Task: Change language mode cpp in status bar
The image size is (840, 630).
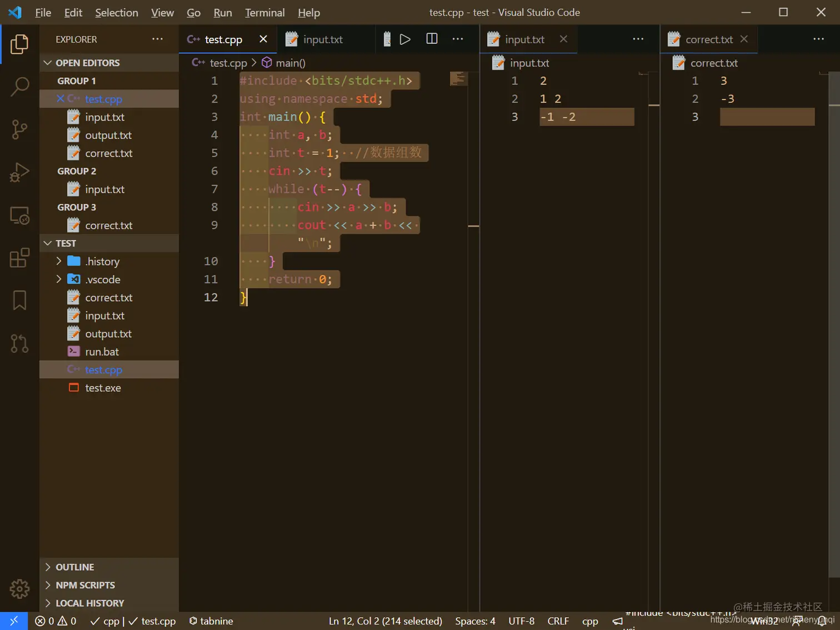Action: (x=590, y=621)
